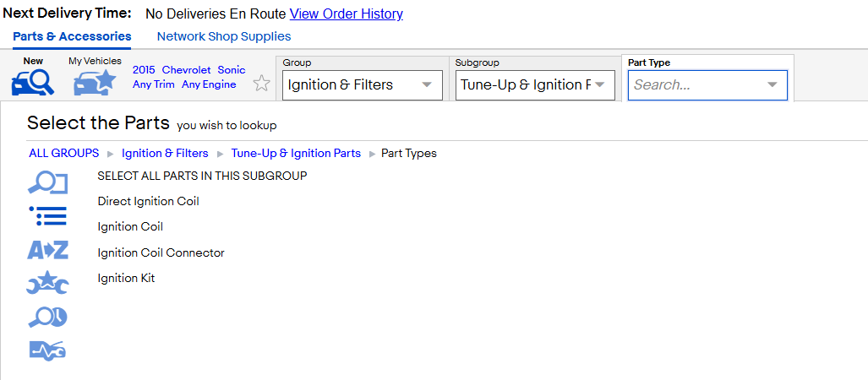Click Select All Parts In This Subgroup

(x=202, y=176)
